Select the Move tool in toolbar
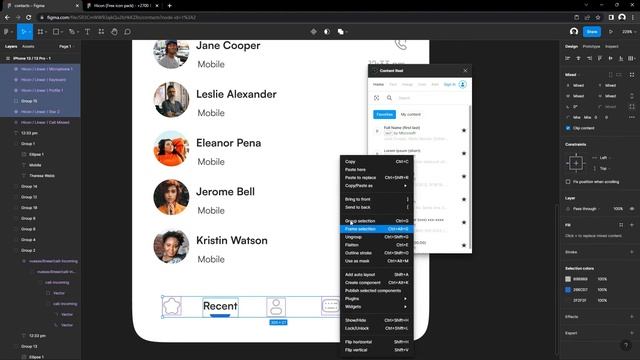This screenshot has height=360, width=640. point(23,32)
